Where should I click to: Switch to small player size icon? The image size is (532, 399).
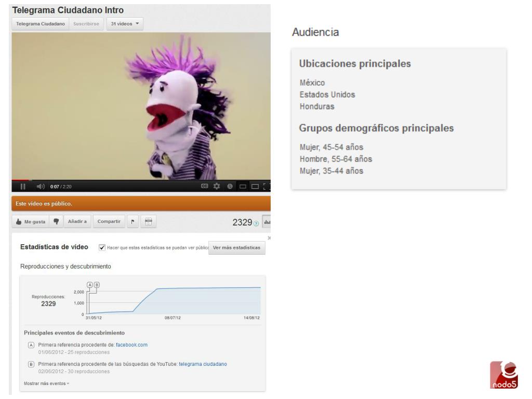[x=243, y=187]
